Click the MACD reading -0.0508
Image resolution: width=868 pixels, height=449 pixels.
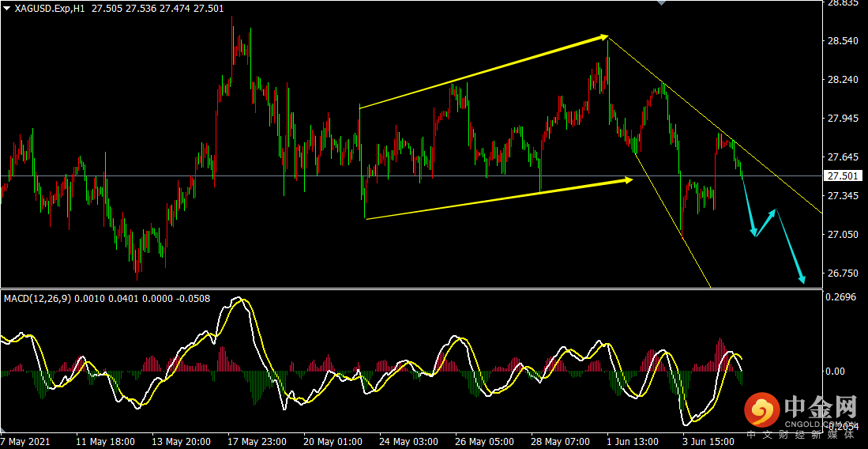pyautogui.click(x=193, y=299)
